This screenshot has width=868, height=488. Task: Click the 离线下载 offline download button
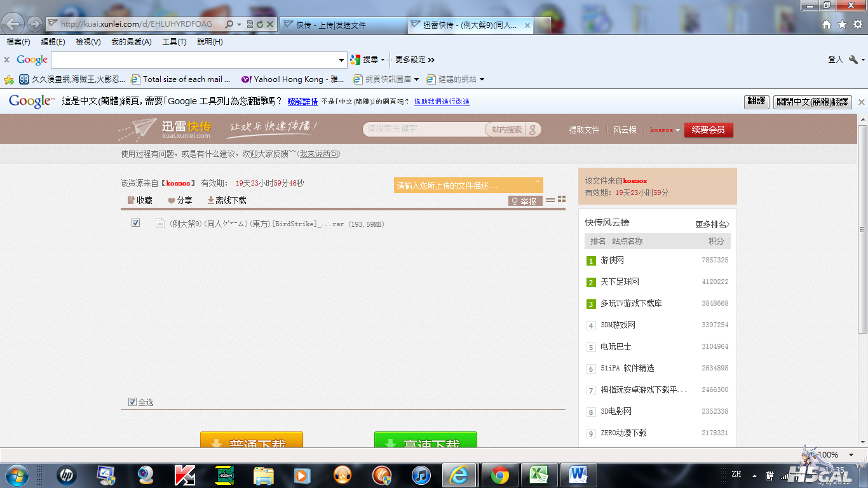point(227,200)
